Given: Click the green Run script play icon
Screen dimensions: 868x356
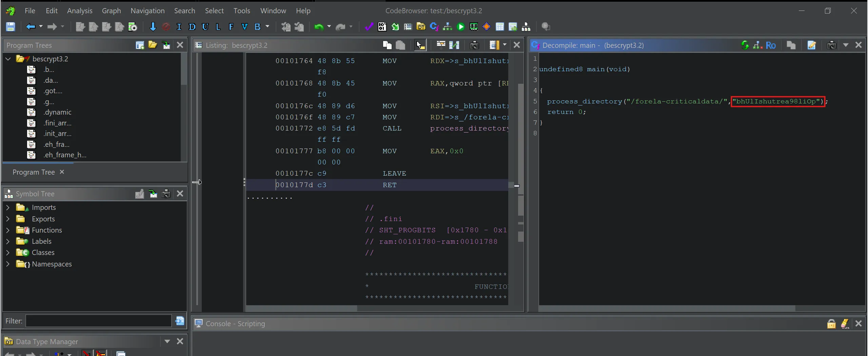Looking at the screenshot, I should [460, 27].
